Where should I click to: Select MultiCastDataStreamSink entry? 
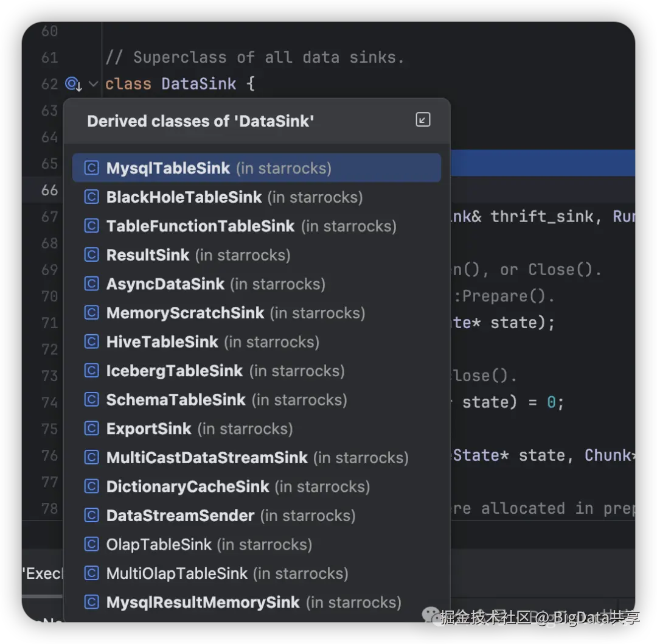207,458
